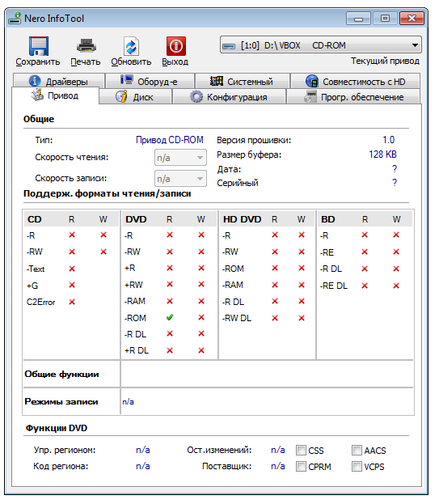Viewport: 439px width, 504px height.
Task: Click the Драйверы tab info icon
Action: pos(35,81)
